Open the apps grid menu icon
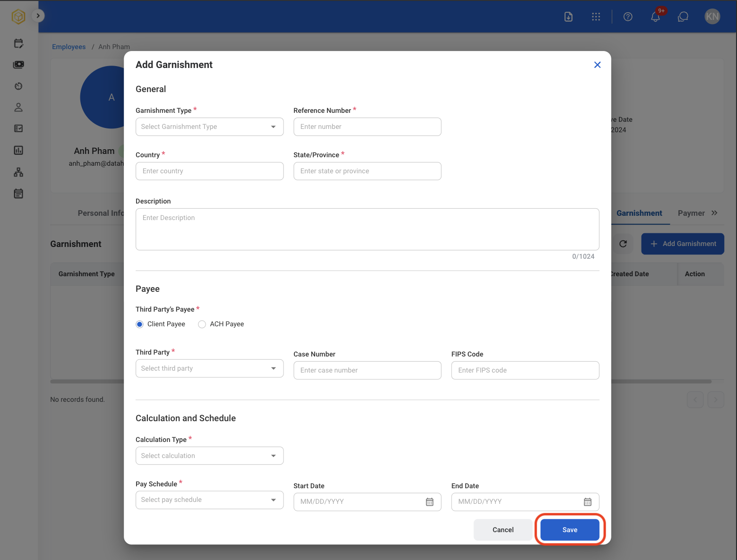 (596, 17)
